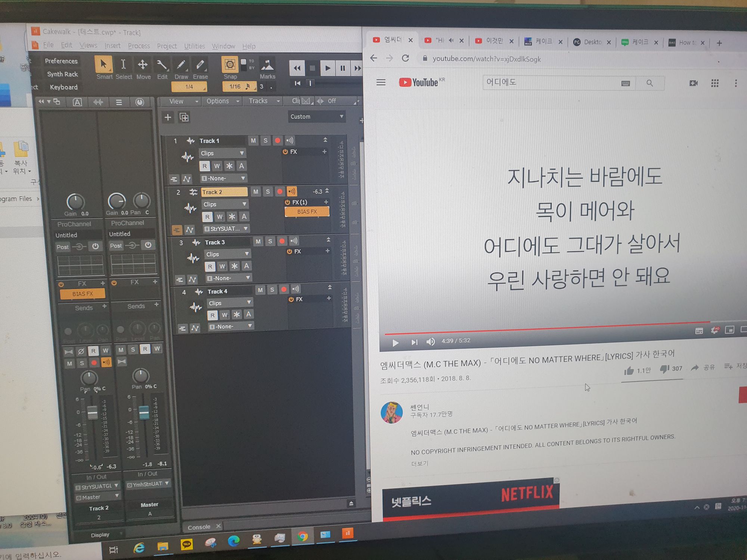The height and width of the screenshot is (560, 747).
Task: Open the -None- input dropdown on Track 3
Action: pyautogui.click(x=228, y=278)
